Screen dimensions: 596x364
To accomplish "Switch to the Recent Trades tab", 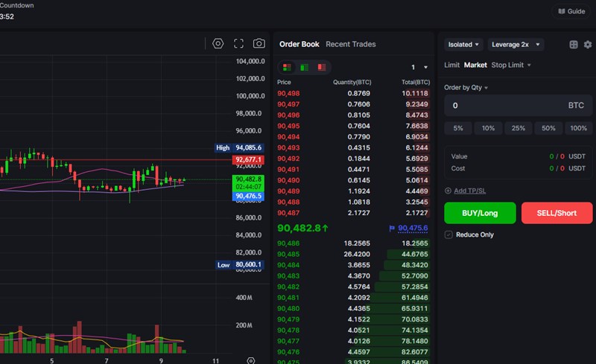I will tap(350, 44).
